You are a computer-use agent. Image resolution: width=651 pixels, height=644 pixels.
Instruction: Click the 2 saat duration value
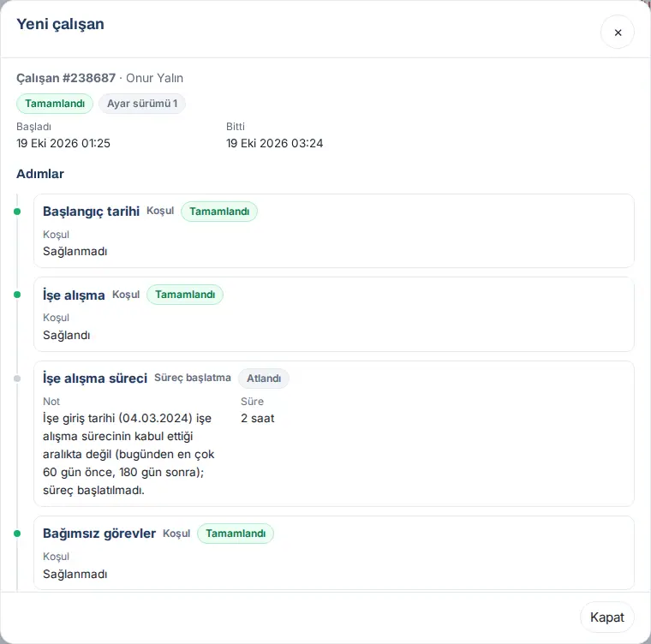[258, 418]
